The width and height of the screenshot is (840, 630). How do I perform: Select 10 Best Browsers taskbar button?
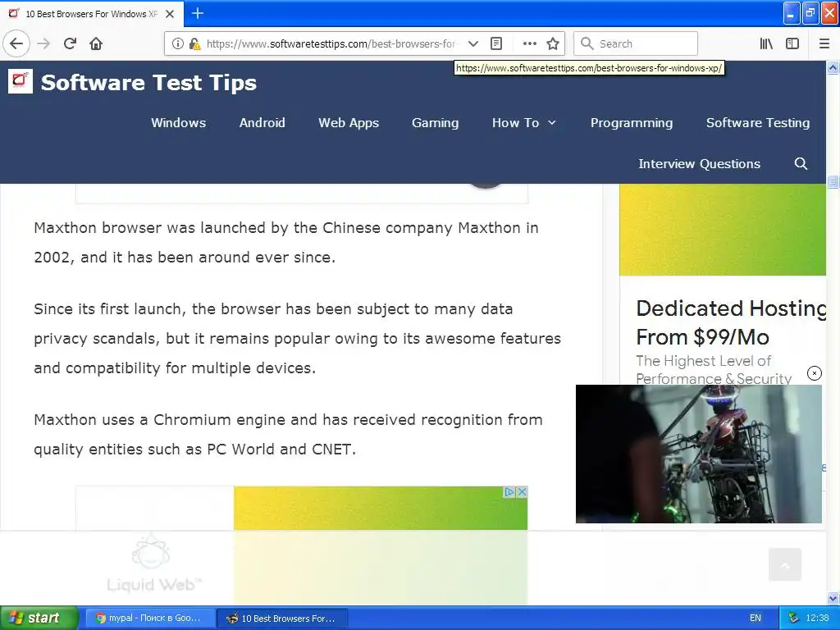pos(282,619)
